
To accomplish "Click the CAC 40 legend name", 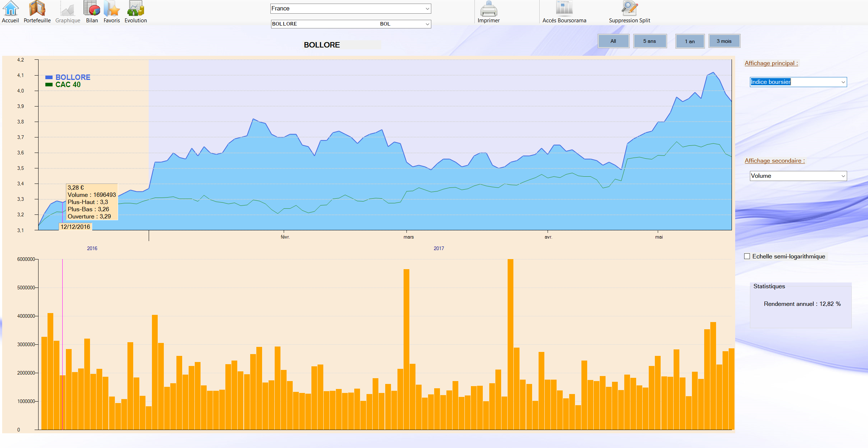I will [x=68, y=85].
